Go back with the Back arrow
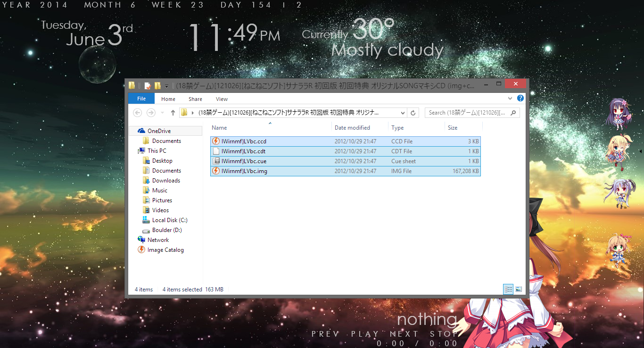Viewport: 644px width, 348px height. [137, 113]
